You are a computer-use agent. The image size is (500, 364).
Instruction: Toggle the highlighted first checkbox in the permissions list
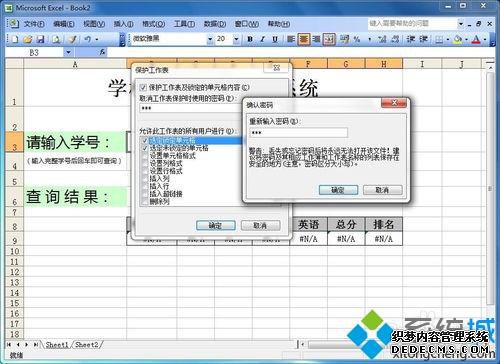[145, 141]
